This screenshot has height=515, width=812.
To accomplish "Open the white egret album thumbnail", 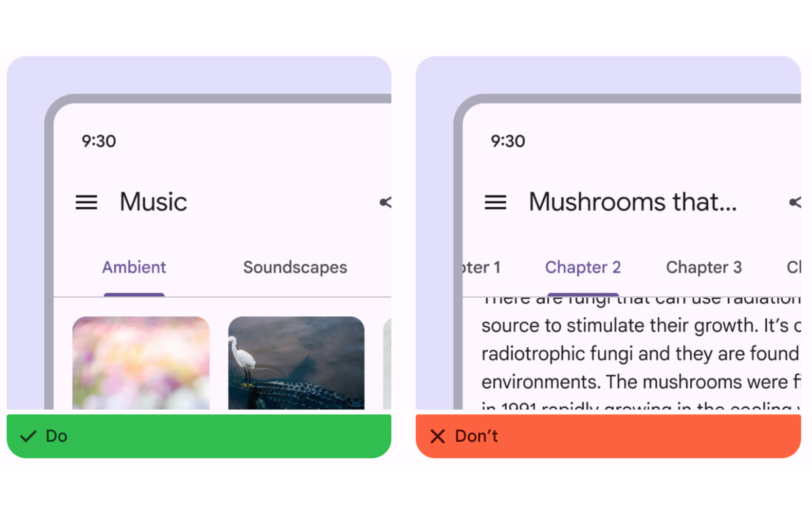I will tap(296, 362).
